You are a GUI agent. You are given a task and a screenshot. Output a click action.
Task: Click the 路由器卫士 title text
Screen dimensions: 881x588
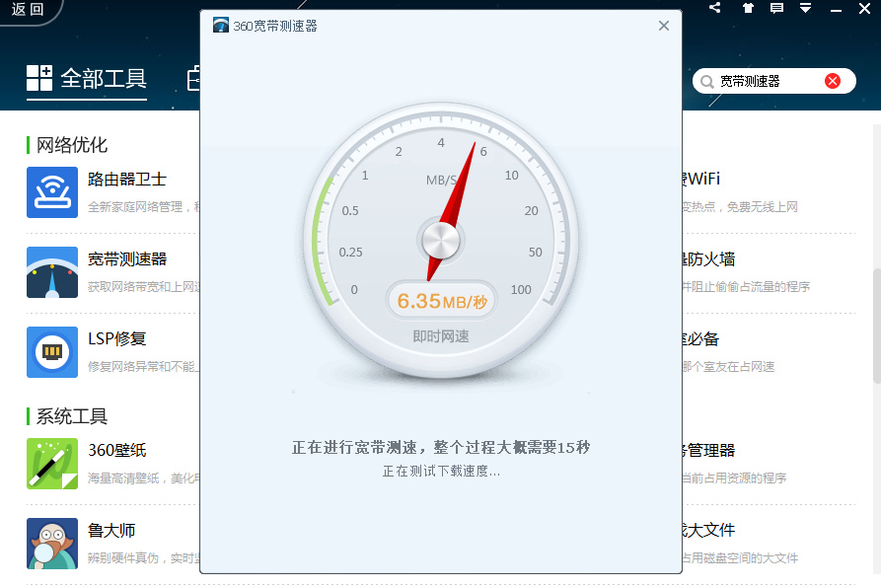click(x=127, y=180)
